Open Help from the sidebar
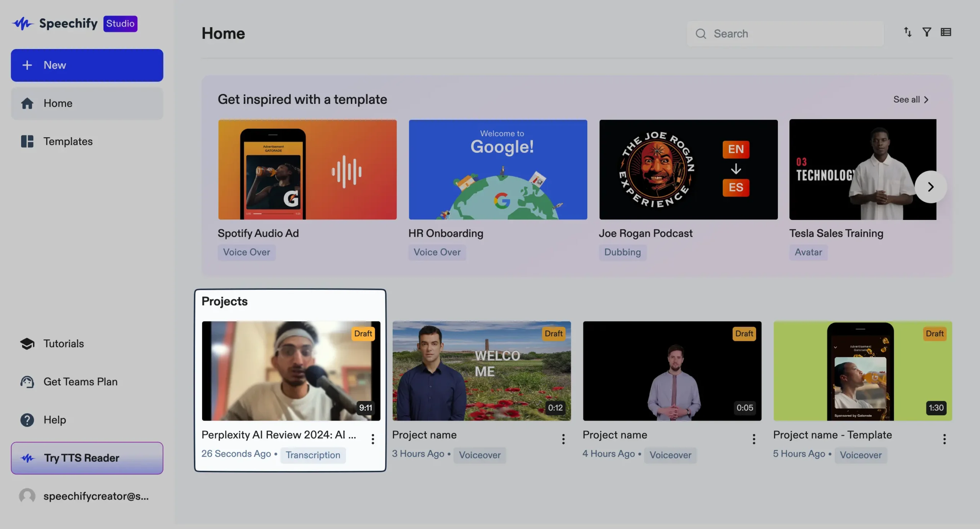The height and width of the screenshot is (529, 980). (87, 420)
